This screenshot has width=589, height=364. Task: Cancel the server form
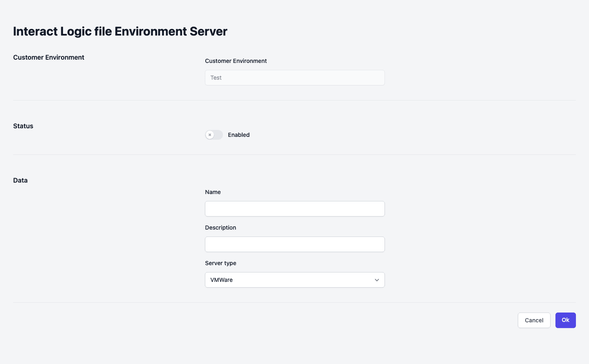coord(534,320)
